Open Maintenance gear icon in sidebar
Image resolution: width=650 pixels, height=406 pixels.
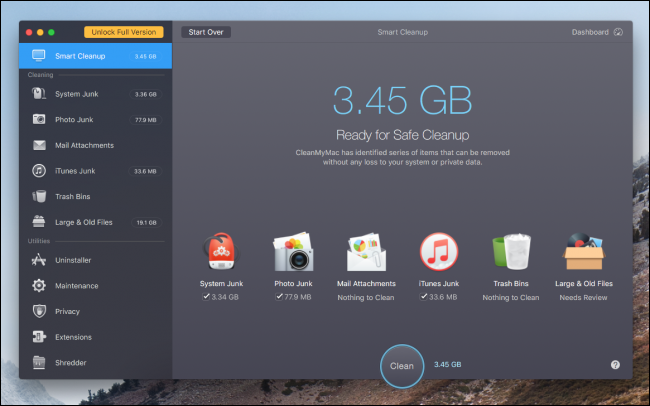(39, 285)
